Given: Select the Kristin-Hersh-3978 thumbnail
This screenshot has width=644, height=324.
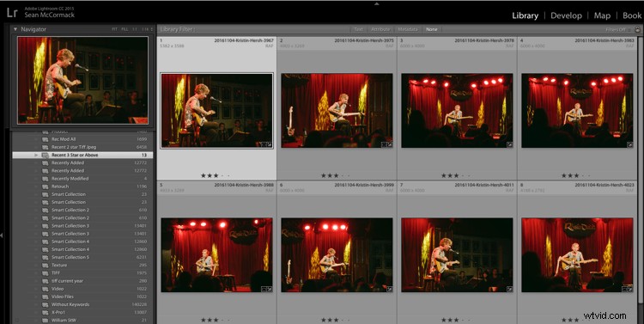Looking at the screenshot, I should 457,111.
